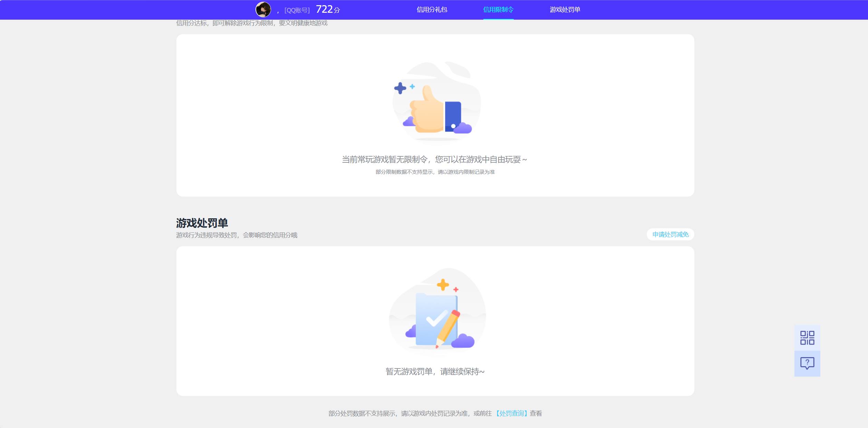Select the 信用限制令 tab

(498, 10)
